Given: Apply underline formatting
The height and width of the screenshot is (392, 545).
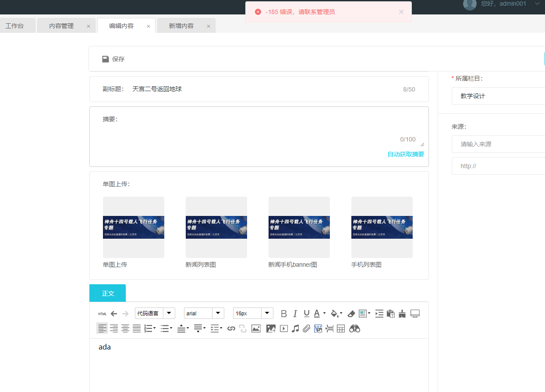Looking at the screenshot, I should click(x=307, y=314).
